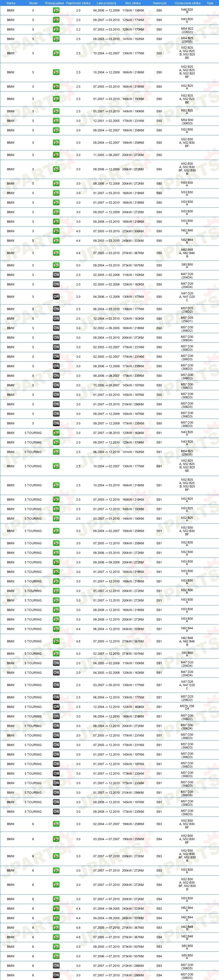Click '5 TOURING' in the M57N 256 D4 row
This screenshot has height=980, width=219.
click(33, 707)
